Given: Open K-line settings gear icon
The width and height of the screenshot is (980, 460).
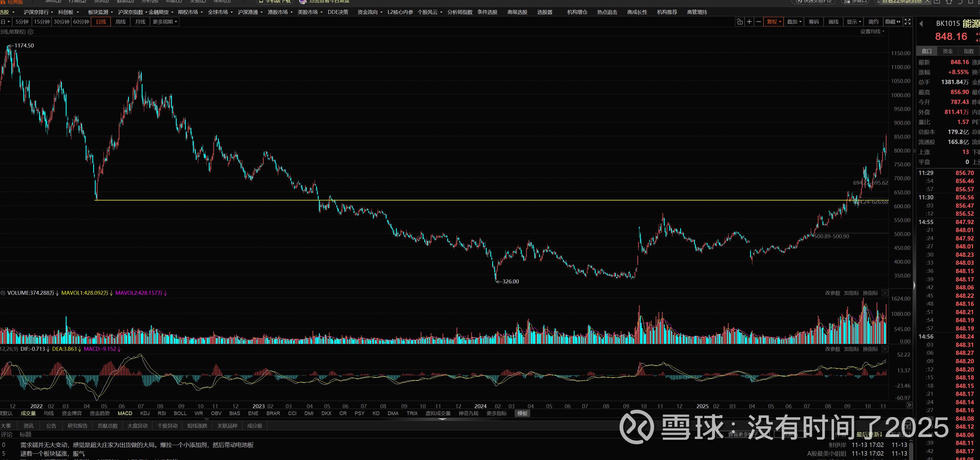Looking at the screenshot, I should click(x=31, y=32).
